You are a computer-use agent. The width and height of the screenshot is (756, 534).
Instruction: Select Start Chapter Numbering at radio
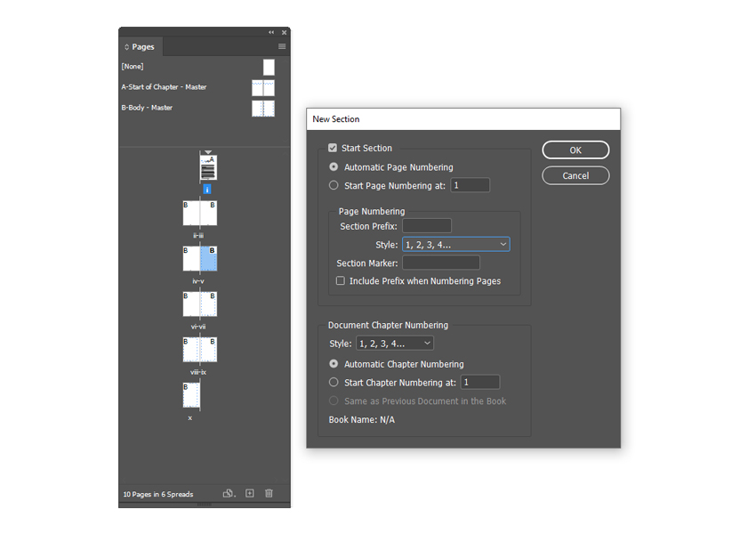pos(334,382)
